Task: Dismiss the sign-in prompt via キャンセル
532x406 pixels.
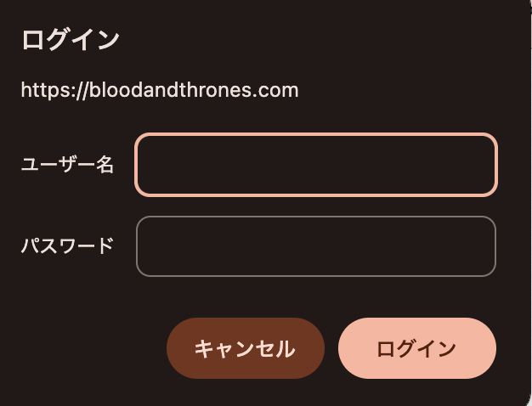Action: click(245, 348)
